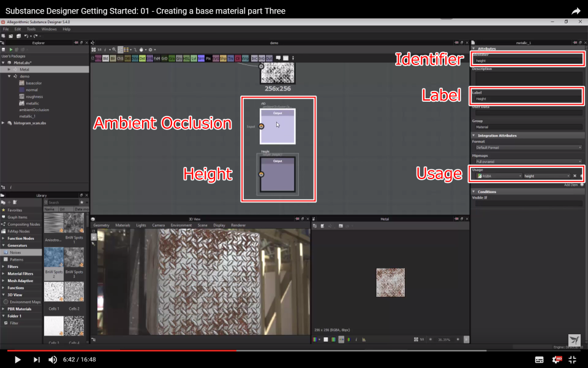Click the Library search field
This screenshot has width=588, height=368.
[x=62, y=202]
